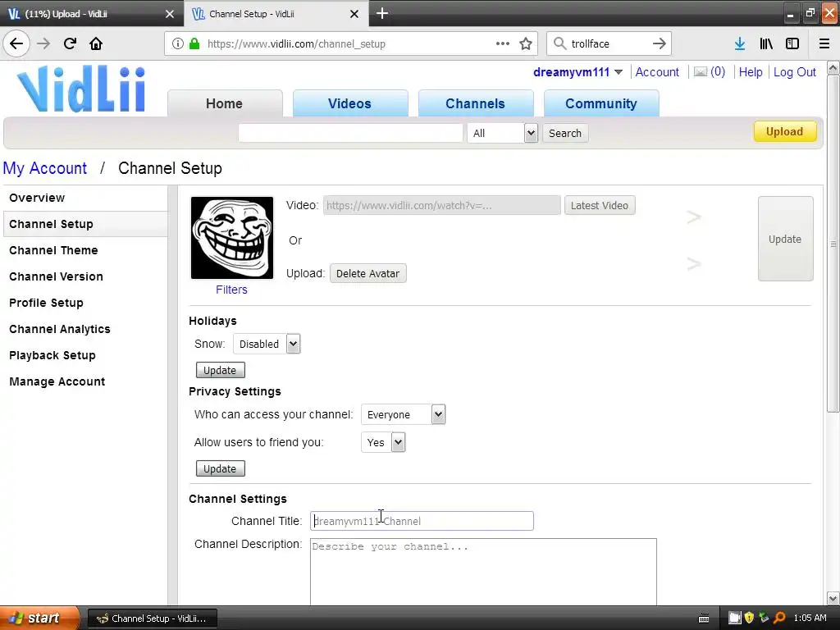Viewport: 840px width, 630px height.
Task: Click the network connection tray icon
Action: (765, 618)
